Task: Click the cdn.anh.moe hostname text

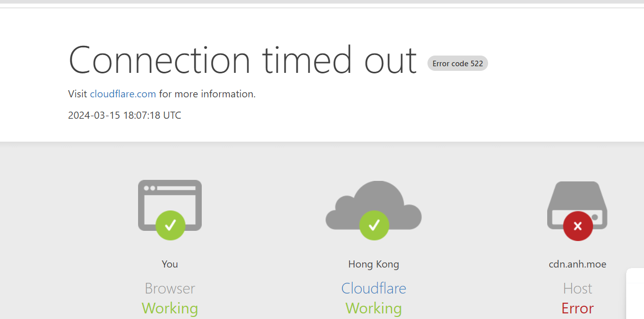Action: point(577,264)
